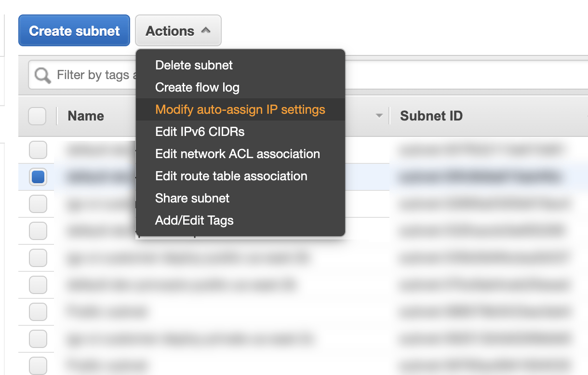This screenshot has width=588, height=375.
Task: Uncheck the currently selected subnet row
Action: (37, 177)
